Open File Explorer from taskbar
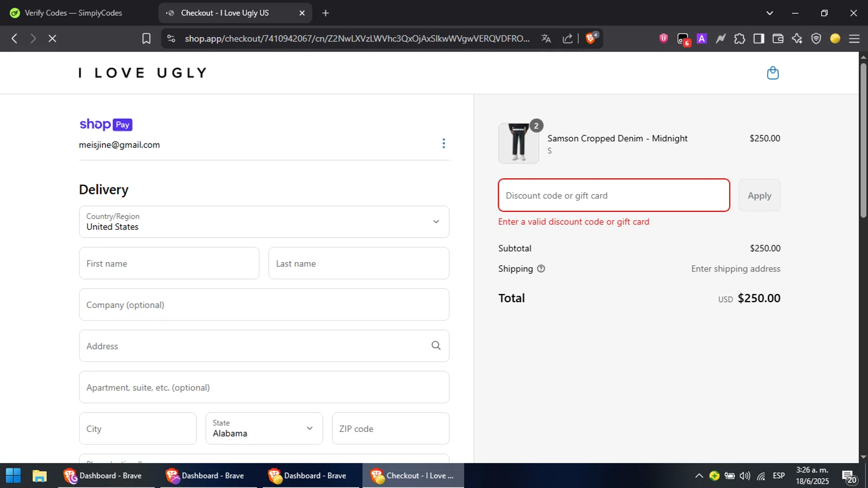The image size is (868, 488). click(39, 476)
